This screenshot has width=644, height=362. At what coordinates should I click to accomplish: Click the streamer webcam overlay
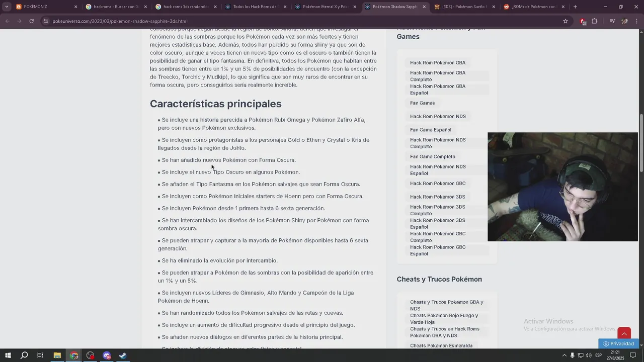coord(562,187)
